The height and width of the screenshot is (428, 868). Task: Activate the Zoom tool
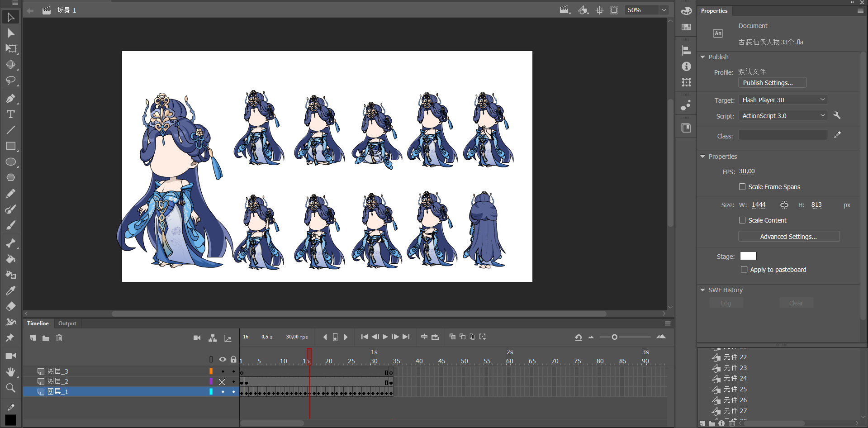[x=10, y=388]
